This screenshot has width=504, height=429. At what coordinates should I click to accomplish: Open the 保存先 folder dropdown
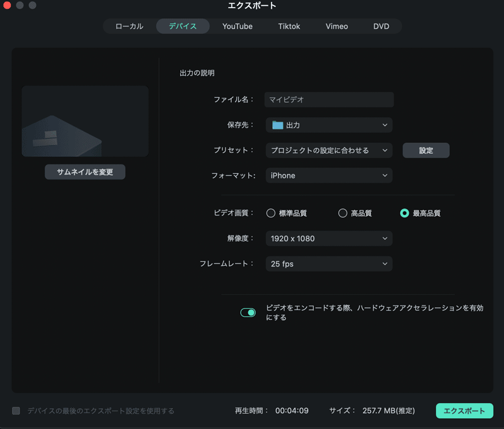[329, 125]
